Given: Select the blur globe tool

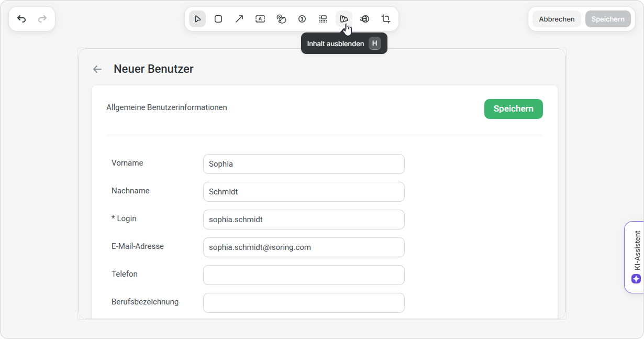Looking at the screenshot, I should point(365,19).
